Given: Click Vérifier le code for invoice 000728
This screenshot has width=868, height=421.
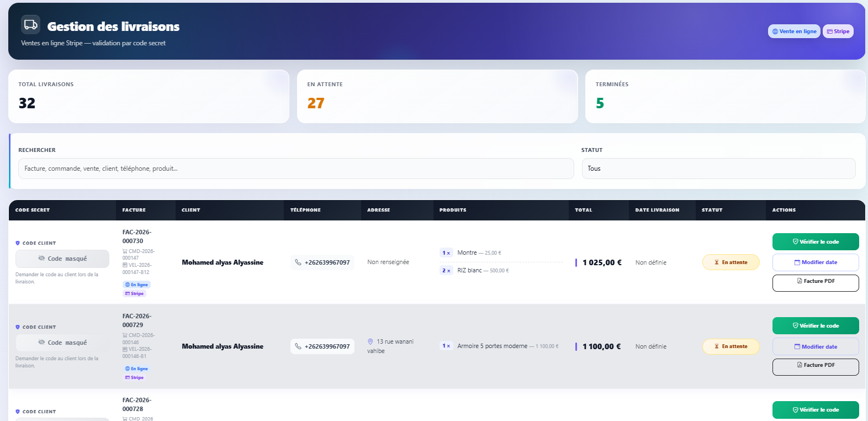Looking at the screenshot, I should [x=816, y=409].
